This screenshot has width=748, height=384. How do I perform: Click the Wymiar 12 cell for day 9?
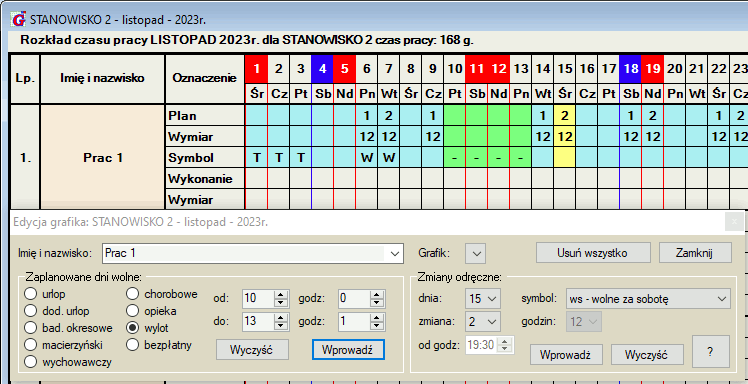click(x=433, y=136)
